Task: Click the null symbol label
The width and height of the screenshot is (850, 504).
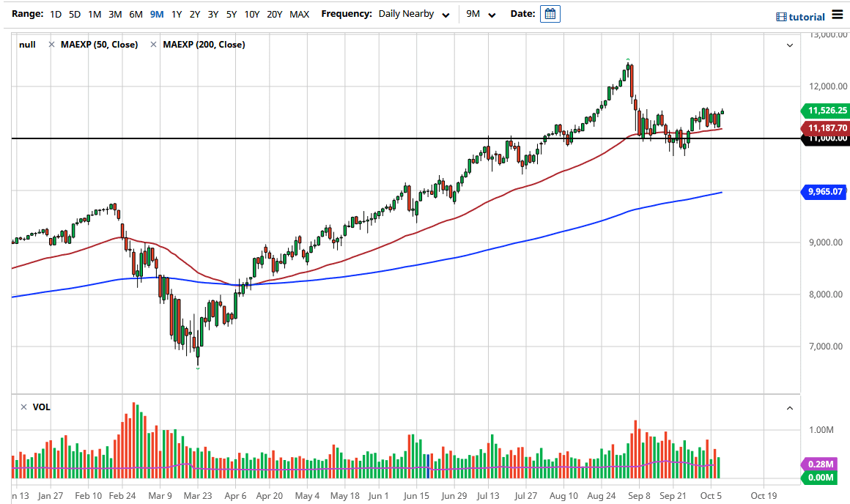Action: (x=27, y=45)
